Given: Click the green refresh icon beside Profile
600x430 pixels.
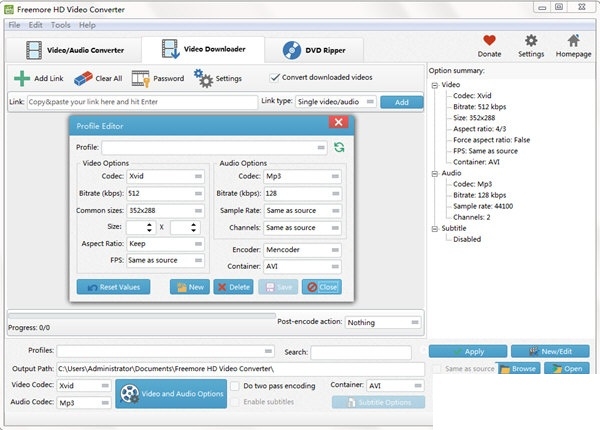Looking at the screenshot, I should point(339,147).
